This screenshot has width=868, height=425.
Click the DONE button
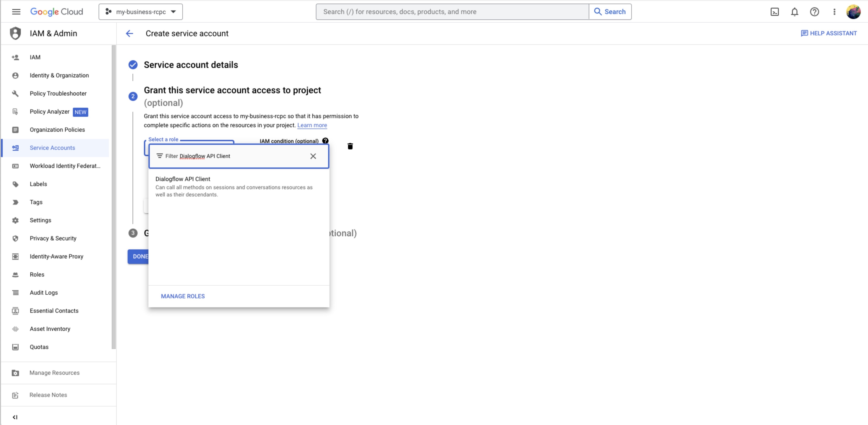[x=140, y=256]
